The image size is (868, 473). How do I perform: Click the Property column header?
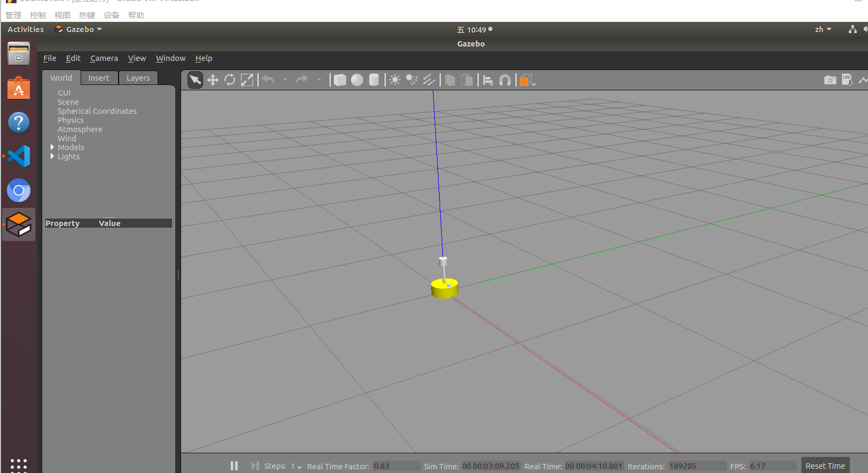click(62, 223)
